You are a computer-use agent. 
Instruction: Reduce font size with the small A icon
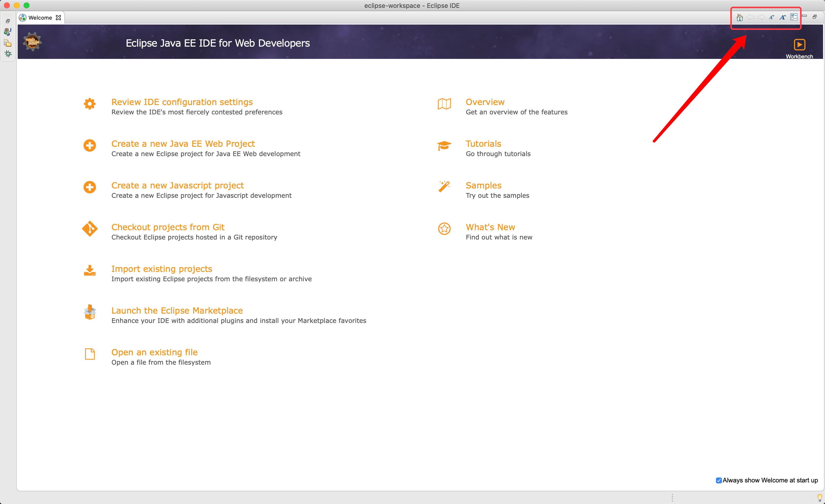pos(771,17)
